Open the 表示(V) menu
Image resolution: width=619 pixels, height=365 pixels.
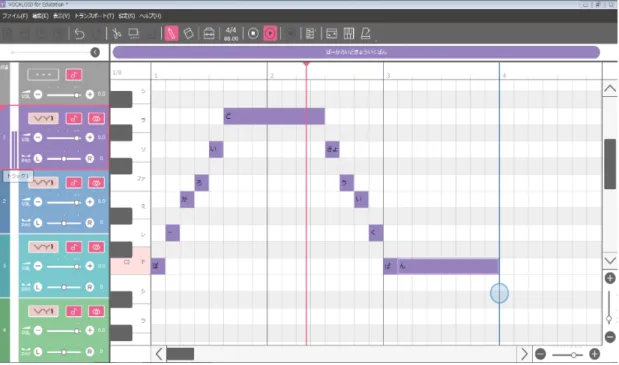point(61,16)
